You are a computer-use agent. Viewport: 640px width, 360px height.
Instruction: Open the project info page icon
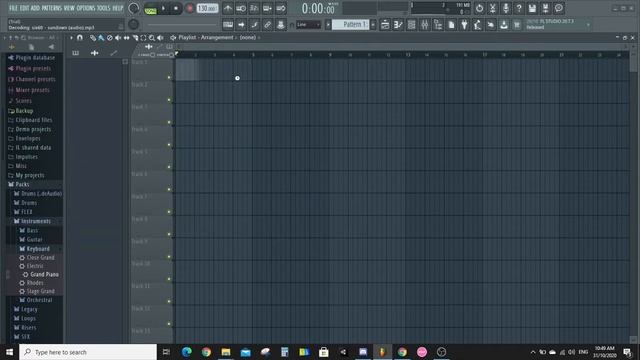[451, 25]
